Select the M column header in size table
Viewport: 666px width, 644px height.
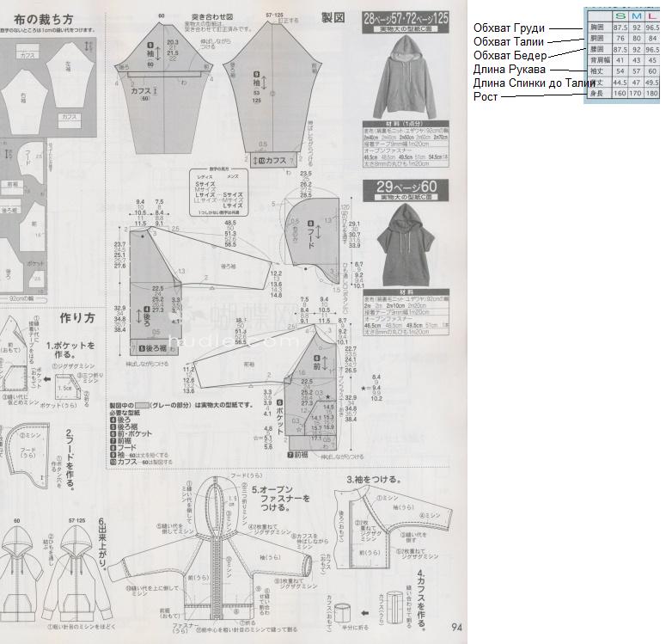[636, 16]
